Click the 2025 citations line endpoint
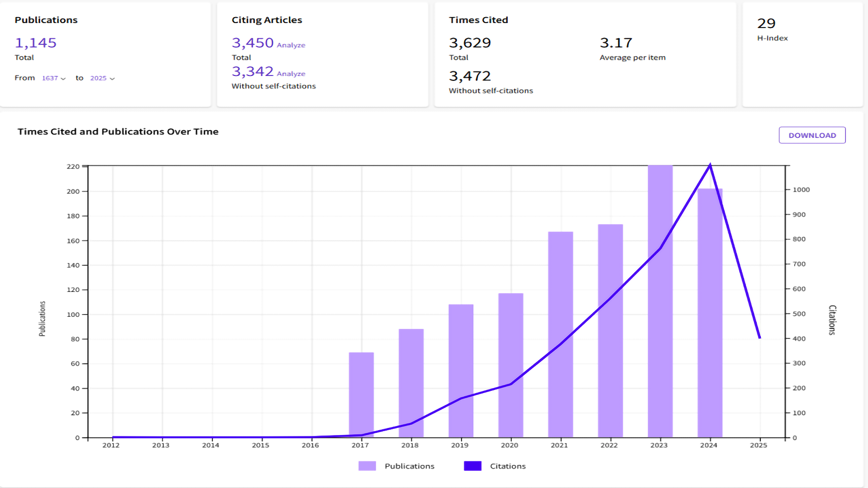 click(x=759, y=337)
